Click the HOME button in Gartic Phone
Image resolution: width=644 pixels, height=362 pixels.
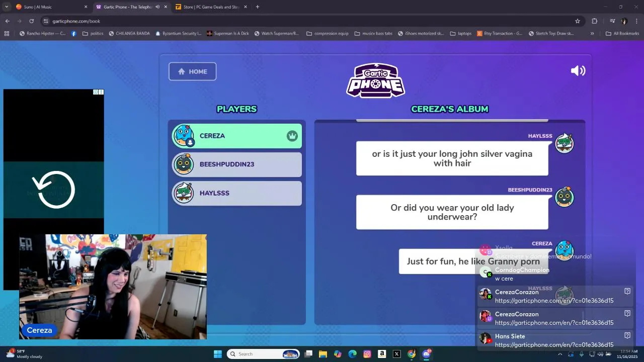click(x=192, y=71)
